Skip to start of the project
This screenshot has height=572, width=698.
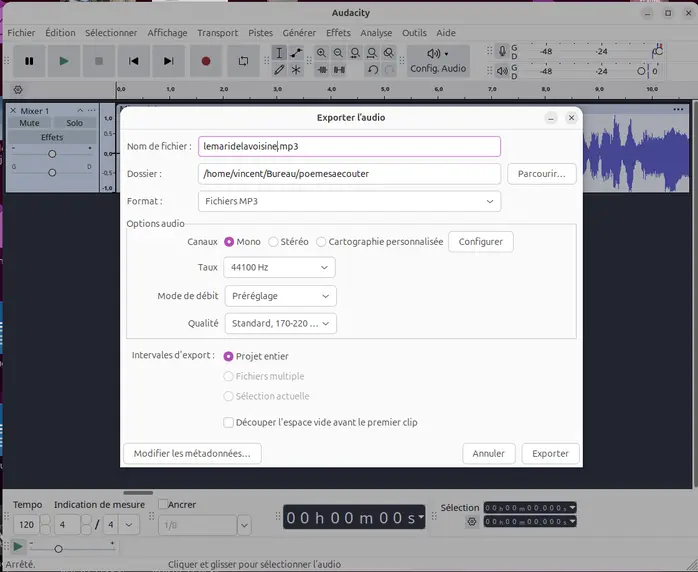134,61
